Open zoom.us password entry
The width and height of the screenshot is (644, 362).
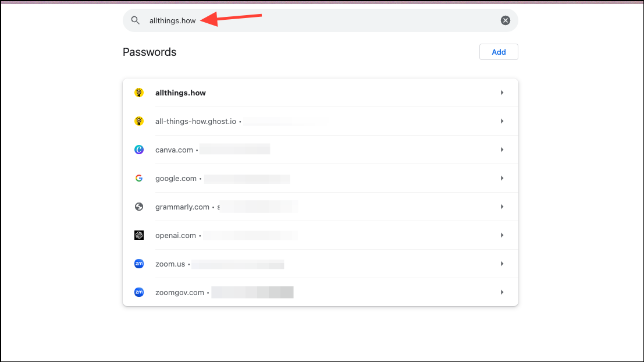[x=321, y=264]
